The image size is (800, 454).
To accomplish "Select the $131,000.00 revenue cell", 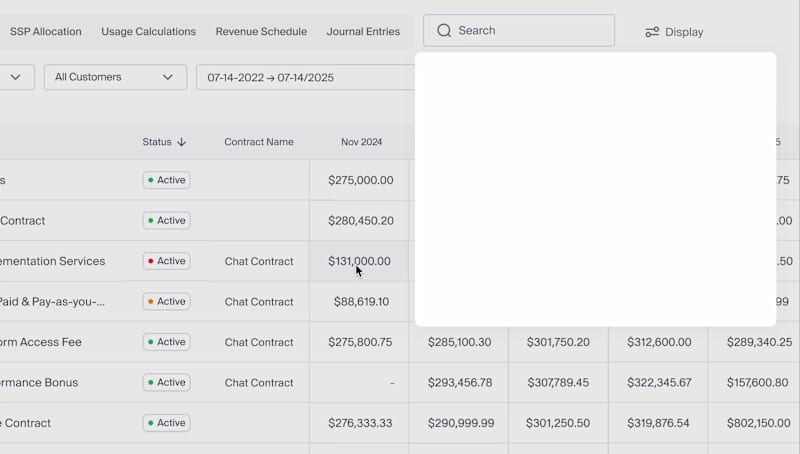I will tap(360, 261).
